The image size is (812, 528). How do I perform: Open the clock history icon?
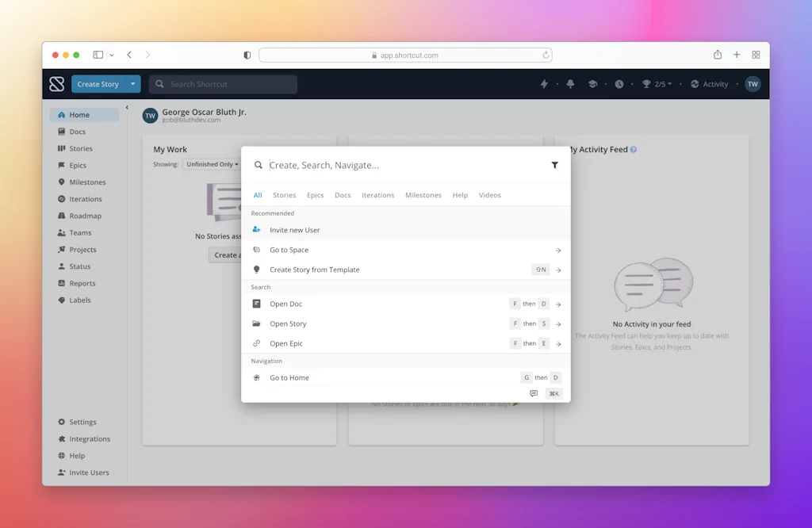click(x=619, y=84)
